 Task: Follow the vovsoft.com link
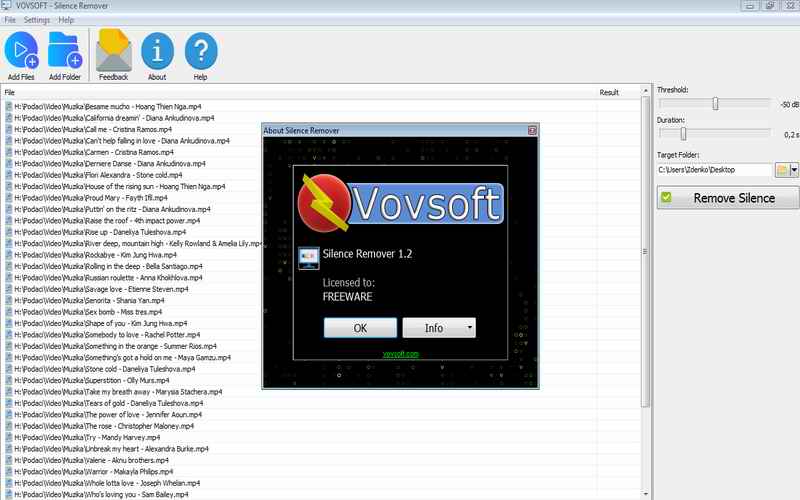coord(400,353)
